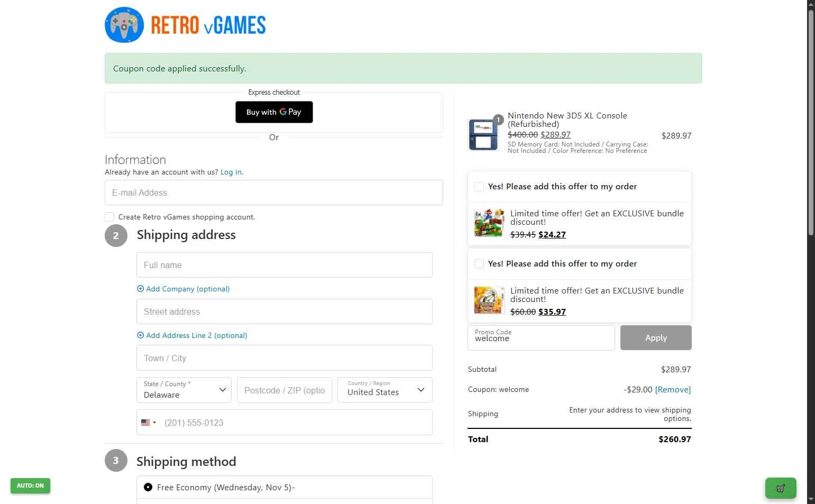Click the Shipping method heading
The height and width of the screenshot is (504, 815).
186,461
